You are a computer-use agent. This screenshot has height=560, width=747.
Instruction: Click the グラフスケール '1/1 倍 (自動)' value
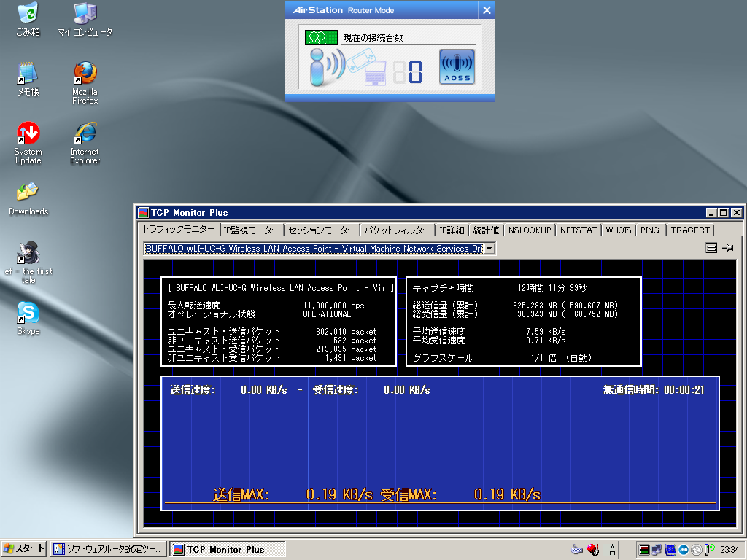pos(561,358)
